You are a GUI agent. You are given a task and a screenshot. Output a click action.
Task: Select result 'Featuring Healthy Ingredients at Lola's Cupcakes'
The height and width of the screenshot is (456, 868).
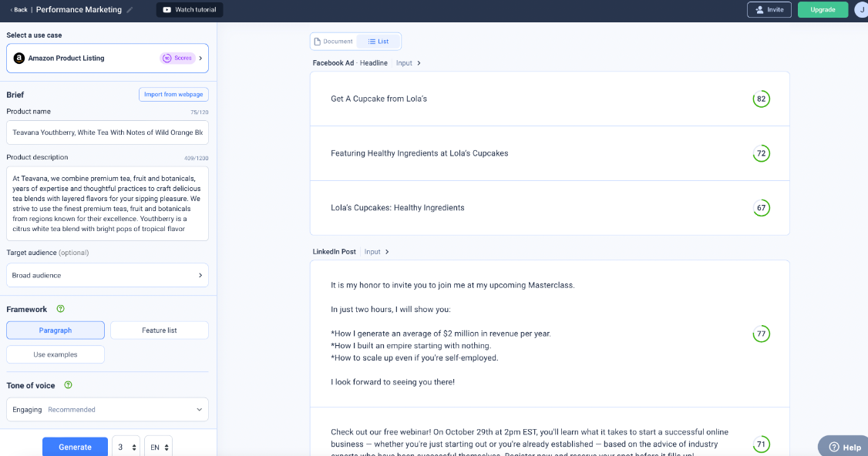(x=550, y=153)
